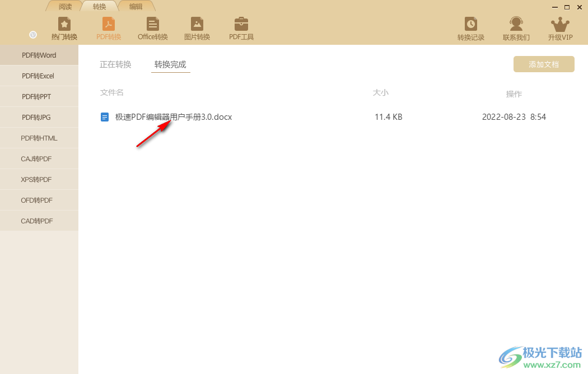Switch to the 转换 convert tab
The image size is (588, 374).
[99, 6]
